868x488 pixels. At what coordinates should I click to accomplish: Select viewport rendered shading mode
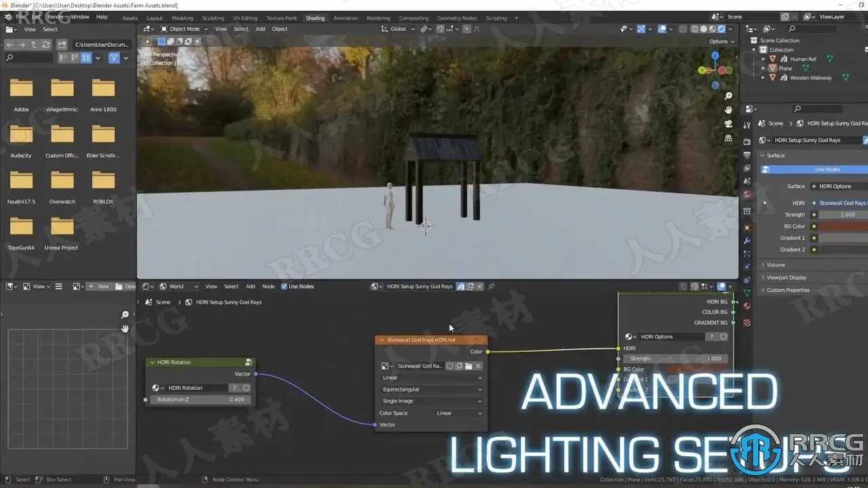click(721, 29)
